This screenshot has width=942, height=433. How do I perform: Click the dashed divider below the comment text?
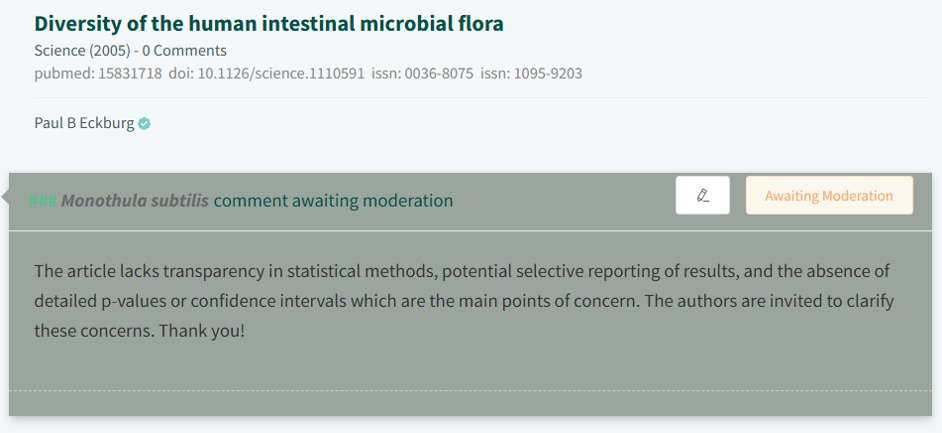470,390
